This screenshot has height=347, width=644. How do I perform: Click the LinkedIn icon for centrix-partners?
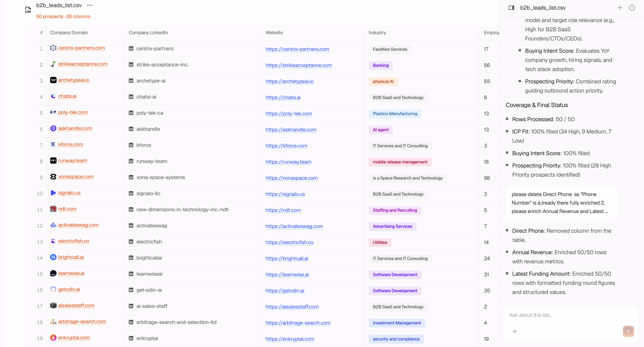click(131, 49)
